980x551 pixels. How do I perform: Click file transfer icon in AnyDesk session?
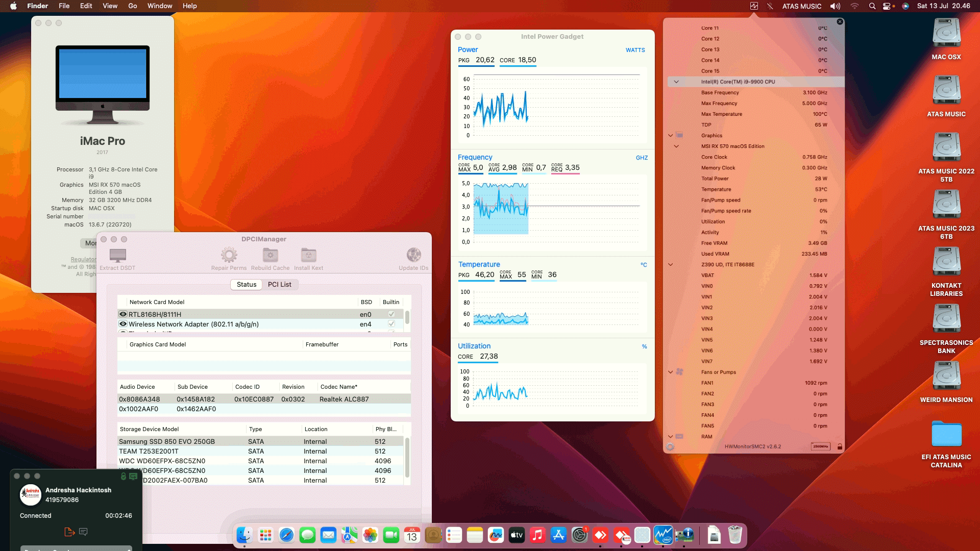69,532
